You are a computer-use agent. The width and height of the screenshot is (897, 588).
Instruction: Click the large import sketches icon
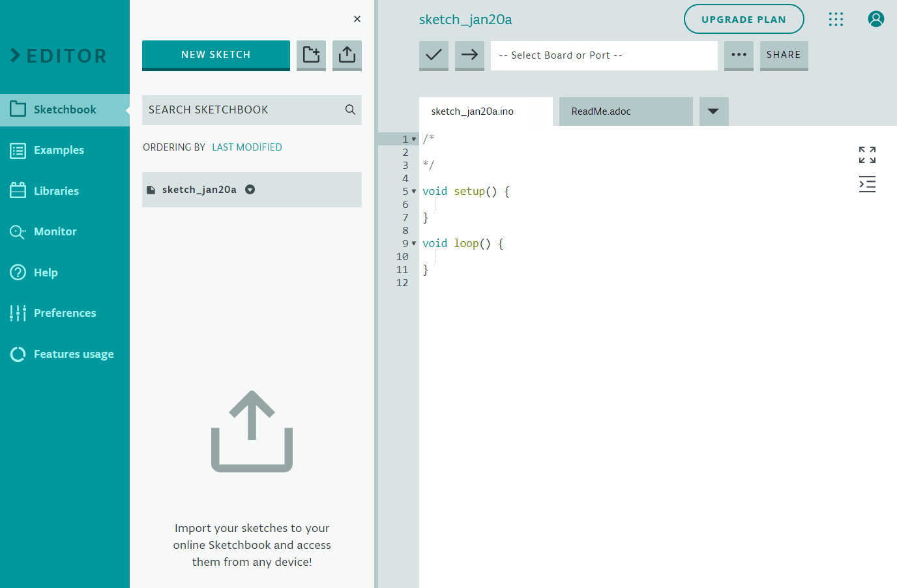(252, 432)
